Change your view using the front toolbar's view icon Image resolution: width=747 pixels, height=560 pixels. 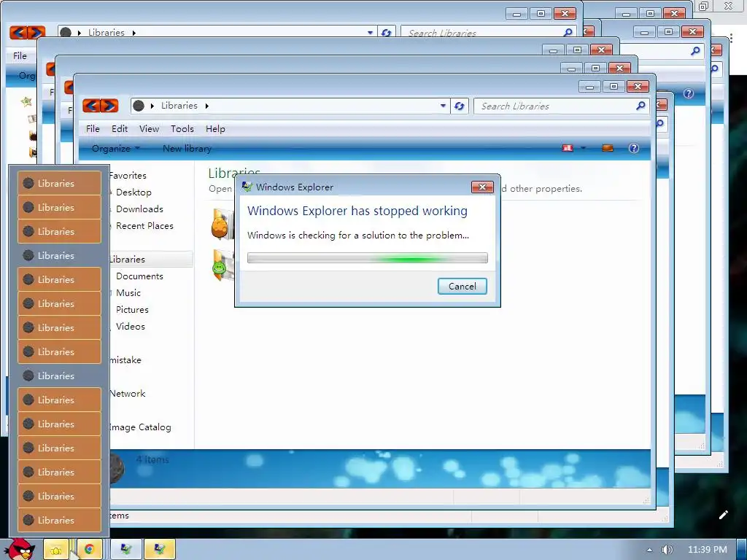tap(568, 148)
